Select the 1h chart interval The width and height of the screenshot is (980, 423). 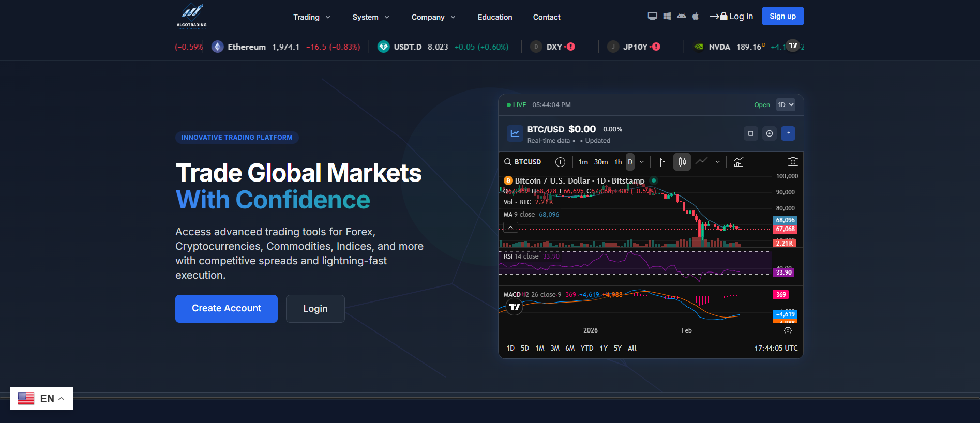(x=618, y=162)
